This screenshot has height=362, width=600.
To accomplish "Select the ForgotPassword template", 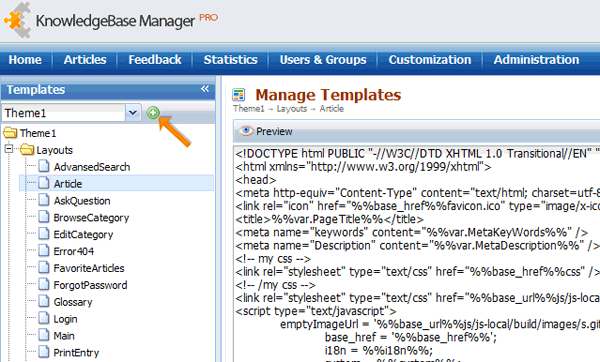I will (90, 285).
